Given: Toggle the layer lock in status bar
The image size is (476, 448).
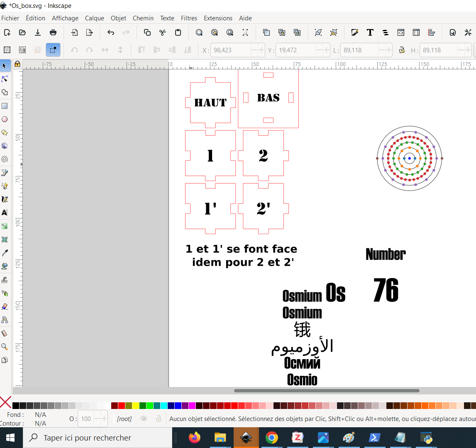Looking at the screenshot, I should [158, 419].
